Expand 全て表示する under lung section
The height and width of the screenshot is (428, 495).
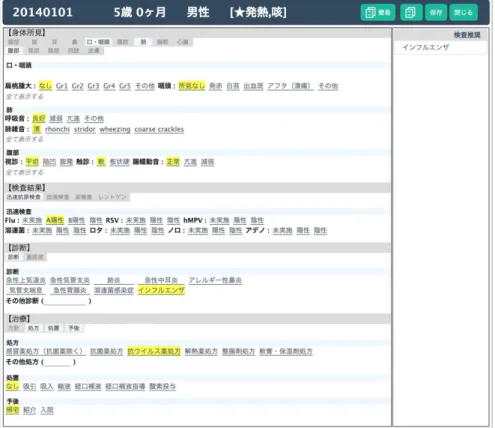pyautogui.click(x=25, y=139)
